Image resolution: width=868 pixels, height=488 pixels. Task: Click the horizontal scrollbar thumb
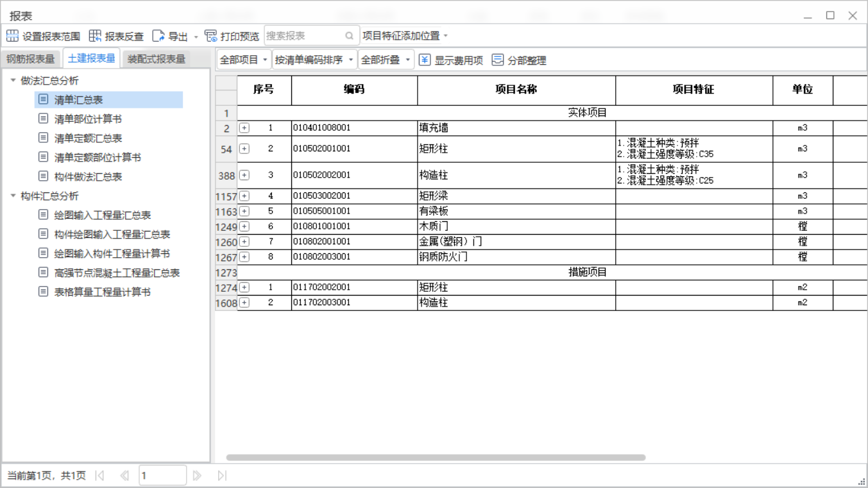tap(436, 457)
